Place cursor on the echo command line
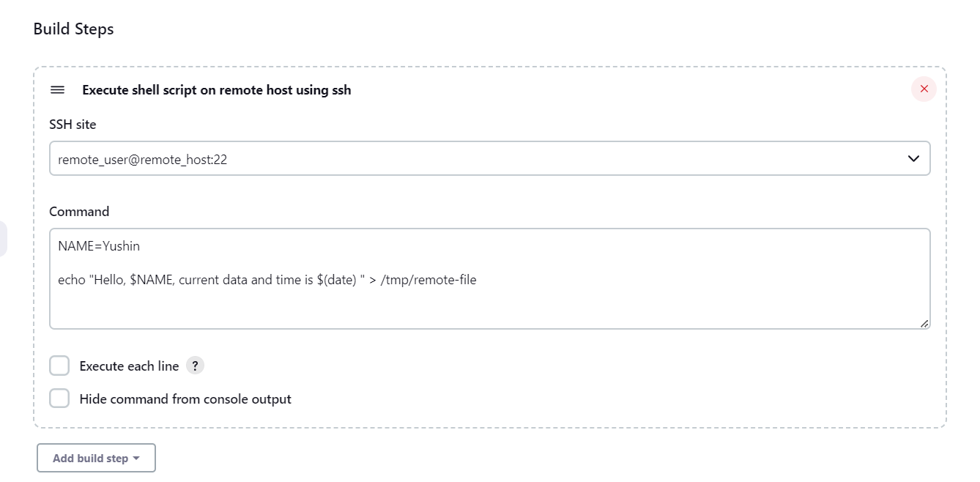Screen dimensions: 980x482 tap(267, 279)
